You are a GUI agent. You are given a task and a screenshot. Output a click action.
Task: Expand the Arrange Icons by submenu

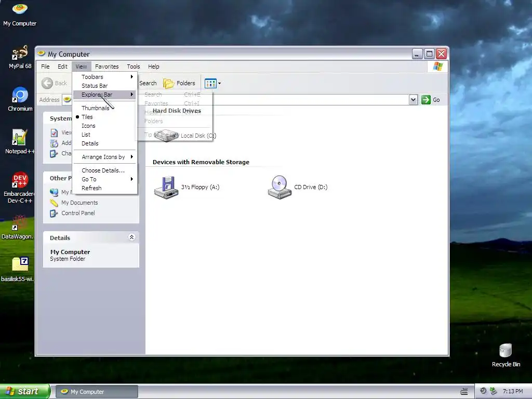[105, 157]
